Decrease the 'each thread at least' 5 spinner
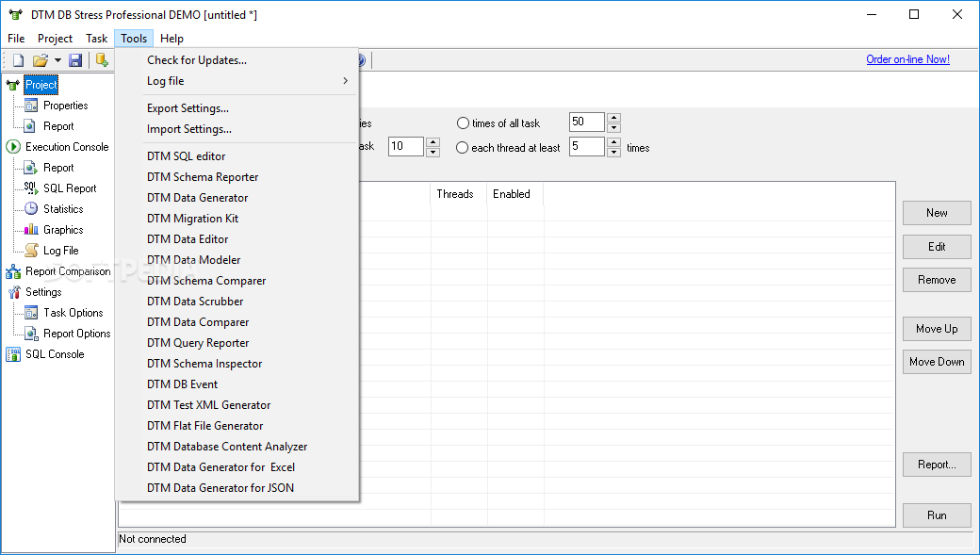 pos(613,152)
